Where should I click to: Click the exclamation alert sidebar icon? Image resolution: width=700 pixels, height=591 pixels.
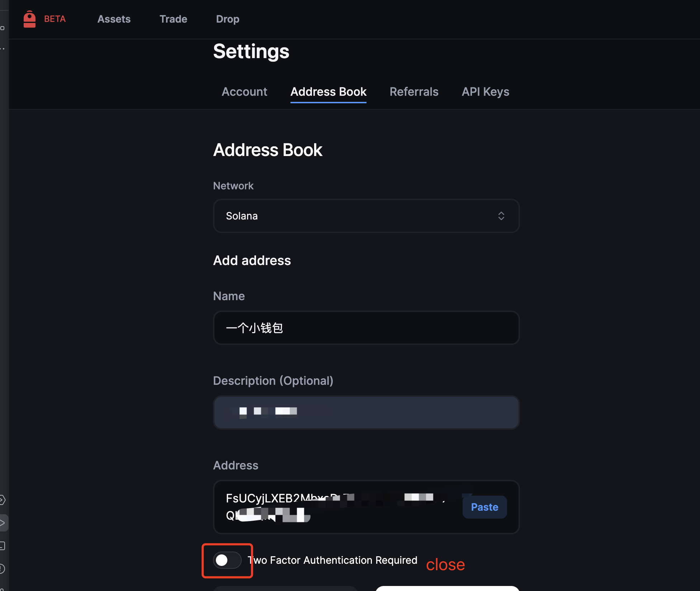pyautogui.click(x=2, y=568)
